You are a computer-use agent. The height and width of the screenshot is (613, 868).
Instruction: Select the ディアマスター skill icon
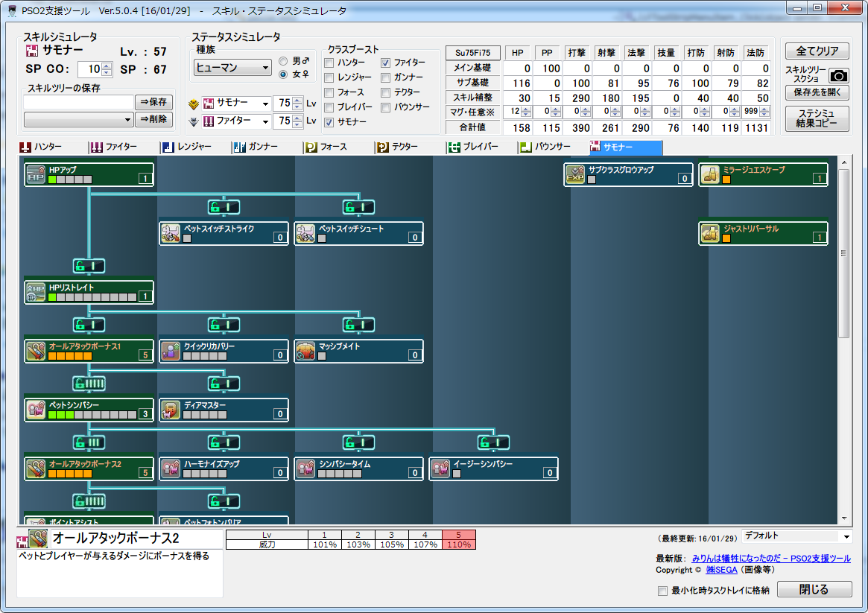pyautogui.click(x=171, y=410)
